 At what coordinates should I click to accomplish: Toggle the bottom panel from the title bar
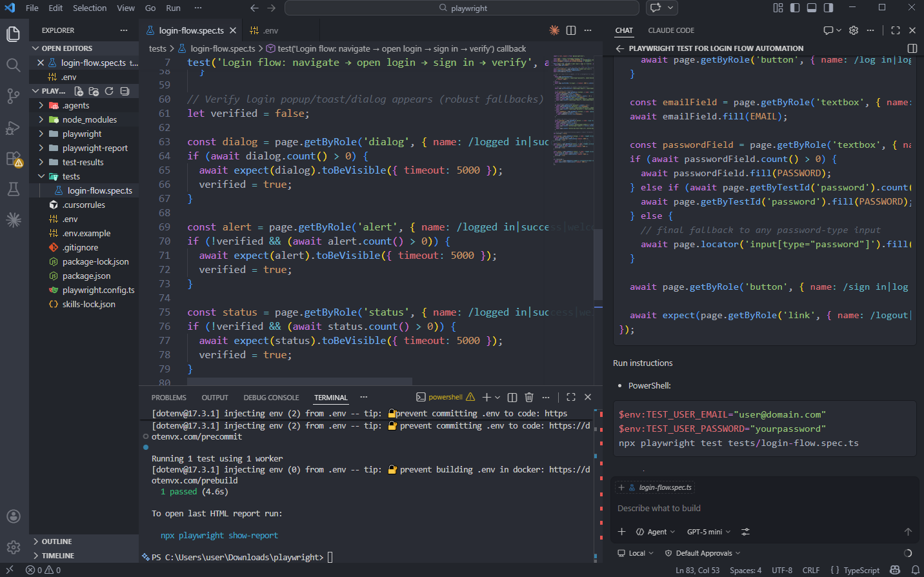[x=812, y=8]
